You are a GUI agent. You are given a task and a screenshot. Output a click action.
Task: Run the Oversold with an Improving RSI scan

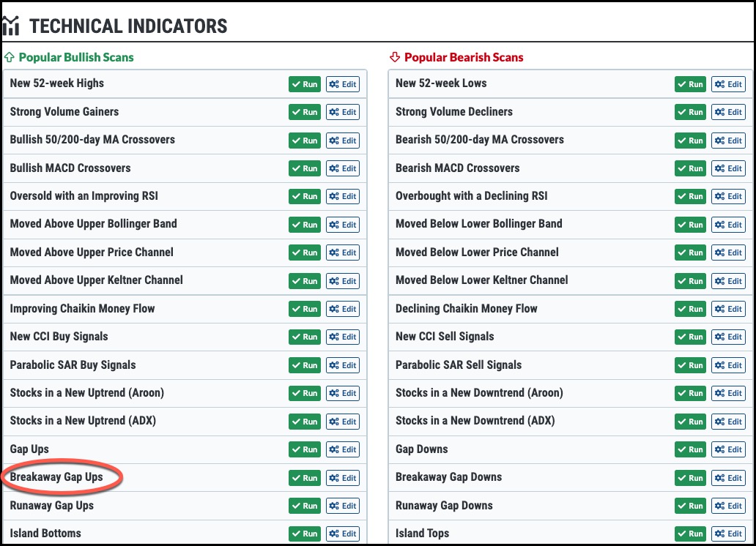coord(305,196)
